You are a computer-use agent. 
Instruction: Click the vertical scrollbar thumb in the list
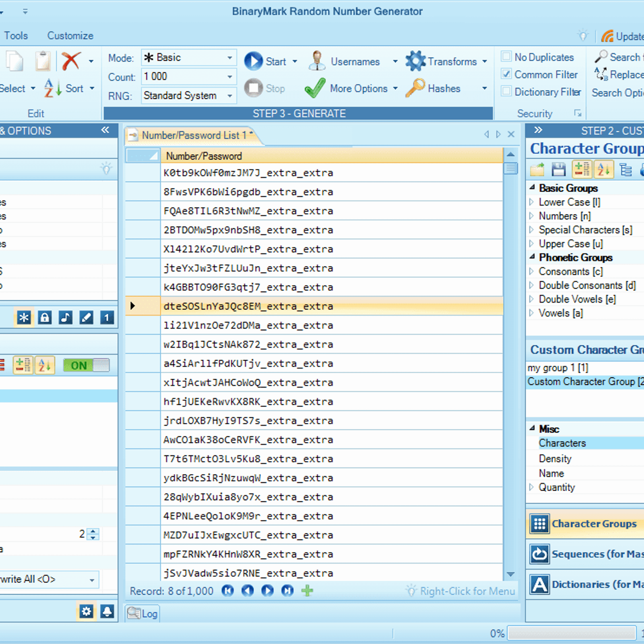coord(511,168)
